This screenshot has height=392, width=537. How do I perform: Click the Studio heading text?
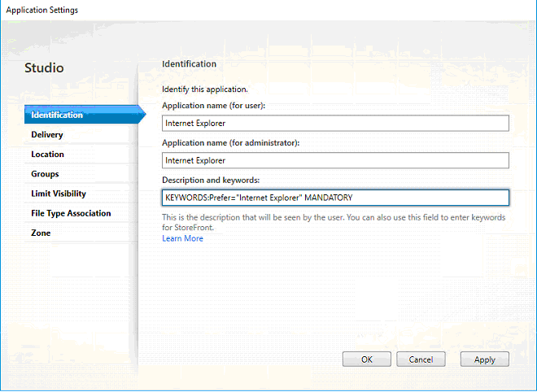44,68
